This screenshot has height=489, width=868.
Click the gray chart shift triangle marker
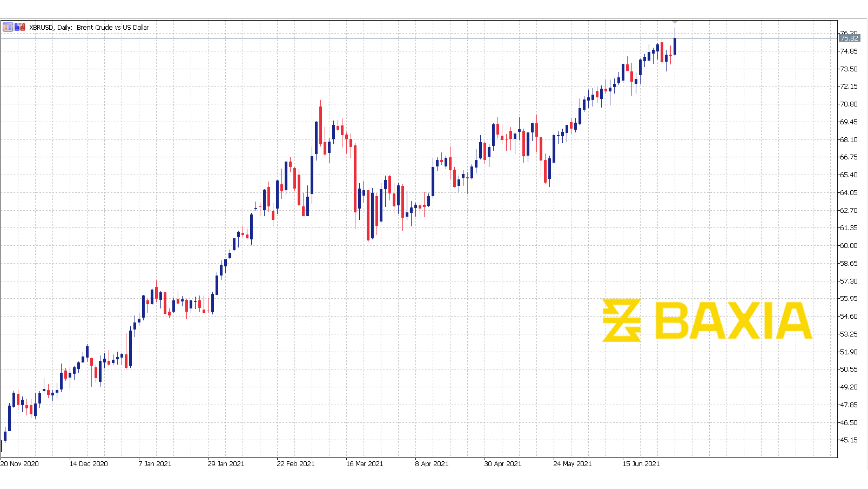675,22
